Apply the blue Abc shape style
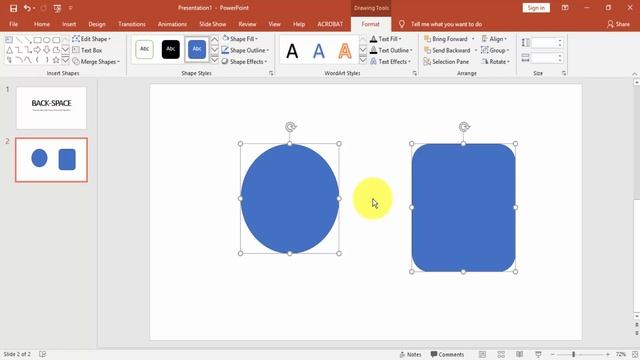This screenshot has height=360, width=640. pyautogui.click(x=197, y=49)
